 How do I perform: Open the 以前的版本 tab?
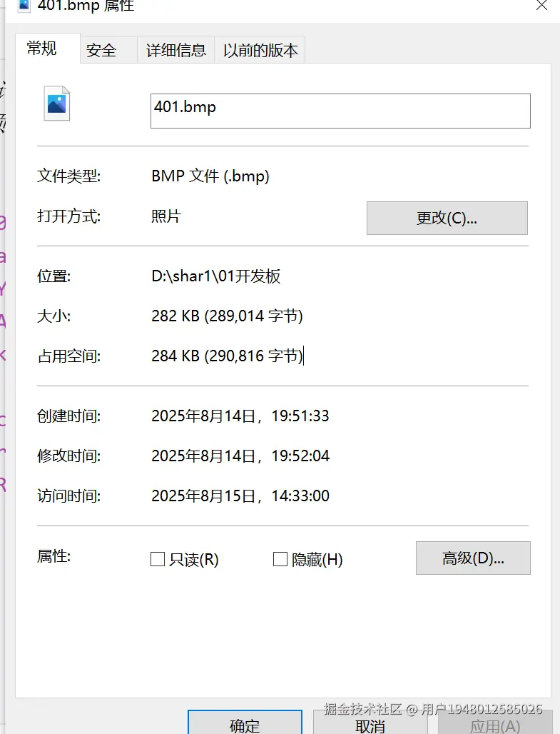tap(260, 50)
